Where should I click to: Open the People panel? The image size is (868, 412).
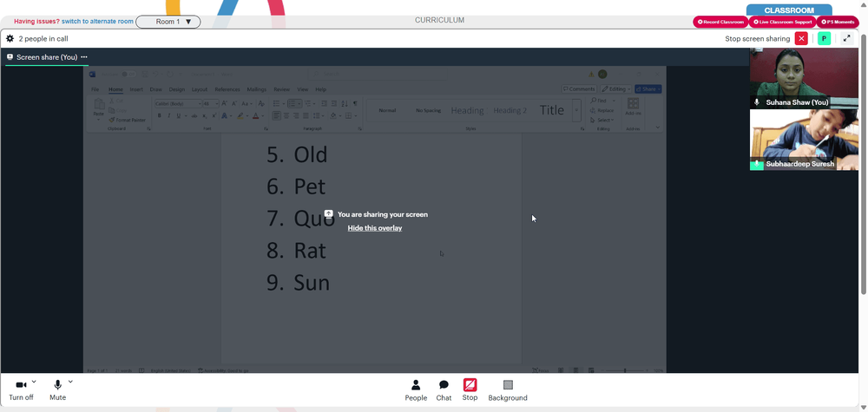416,390
